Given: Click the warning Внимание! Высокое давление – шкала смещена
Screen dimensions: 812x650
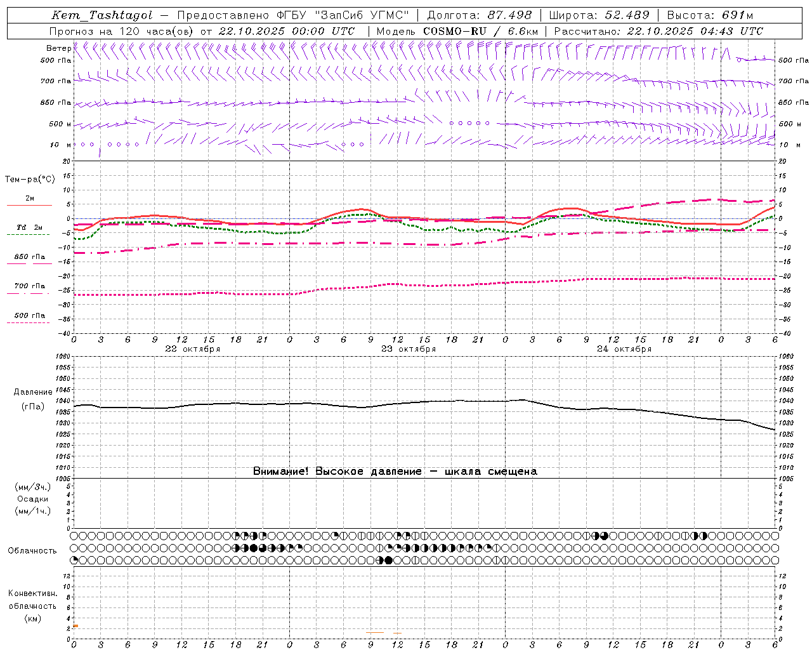Looking at the screenshot, I should pyautogui.click(x=395, y=471).
